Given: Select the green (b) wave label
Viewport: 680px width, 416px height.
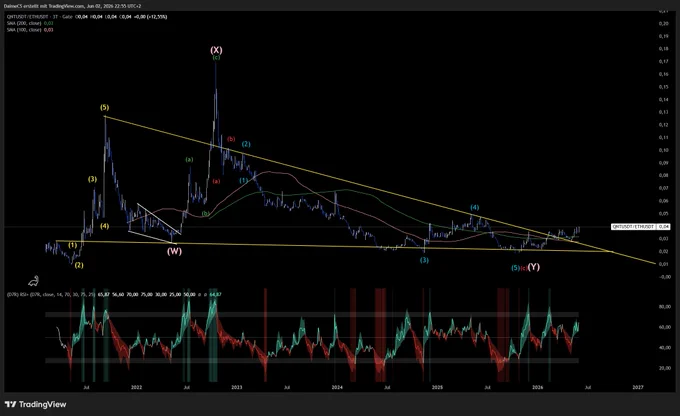Looking at the screenshot, I should pos(206,213).
